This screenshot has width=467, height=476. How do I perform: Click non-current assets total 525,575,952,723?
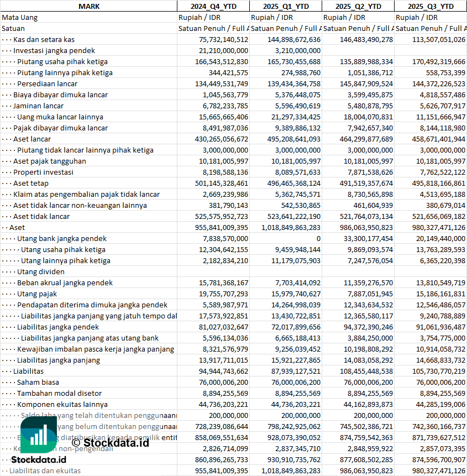click(x=222, y=217)
